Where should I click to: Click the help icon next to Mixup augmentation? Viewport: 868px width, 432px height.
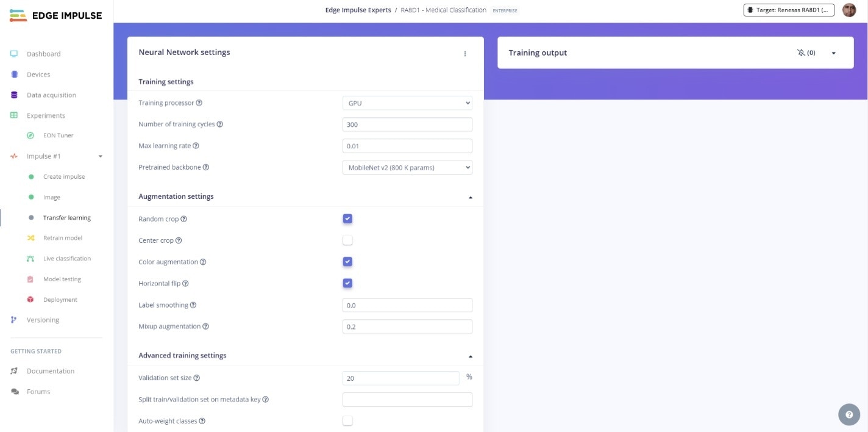tap(206, 326)
